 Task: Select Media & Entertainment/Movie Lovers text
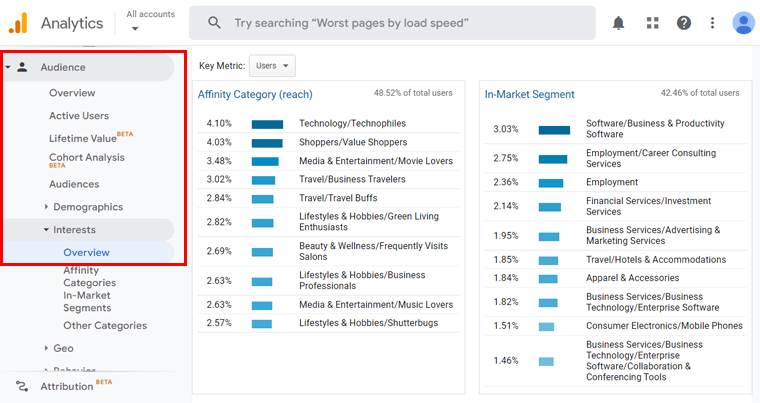(x=376, y=161)
